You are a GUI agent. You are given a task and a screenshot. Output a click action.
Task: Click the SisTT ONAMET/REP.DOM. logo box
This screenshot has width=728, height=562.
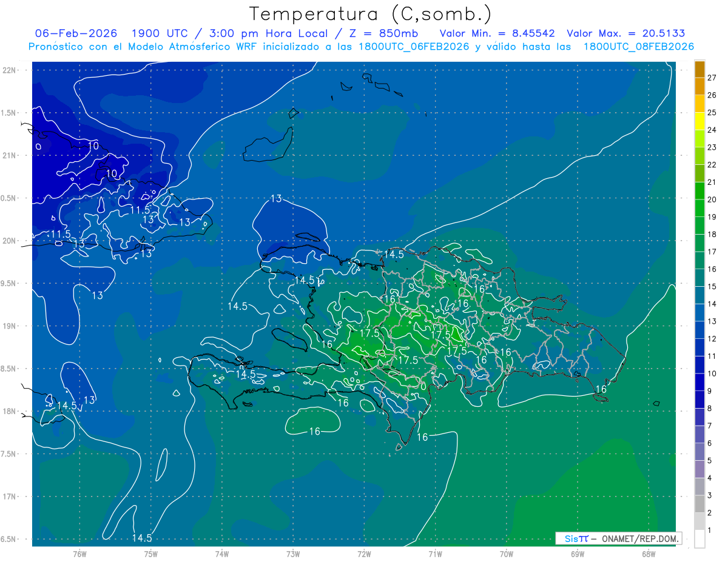click(618, 538)
